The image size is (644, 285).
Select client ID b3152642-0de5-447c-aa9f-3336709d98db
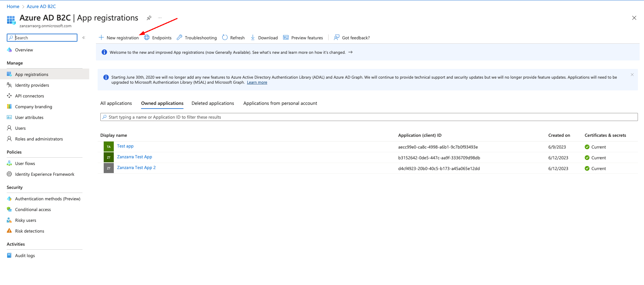coord(439,158)
